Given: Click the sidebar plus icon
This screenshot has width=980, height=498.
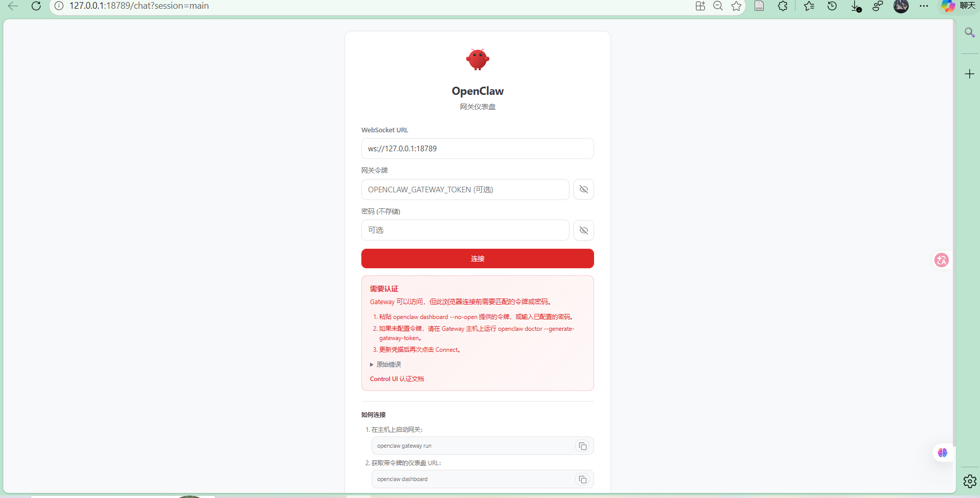Looking at the screenshot, I should tap(969, 74).
